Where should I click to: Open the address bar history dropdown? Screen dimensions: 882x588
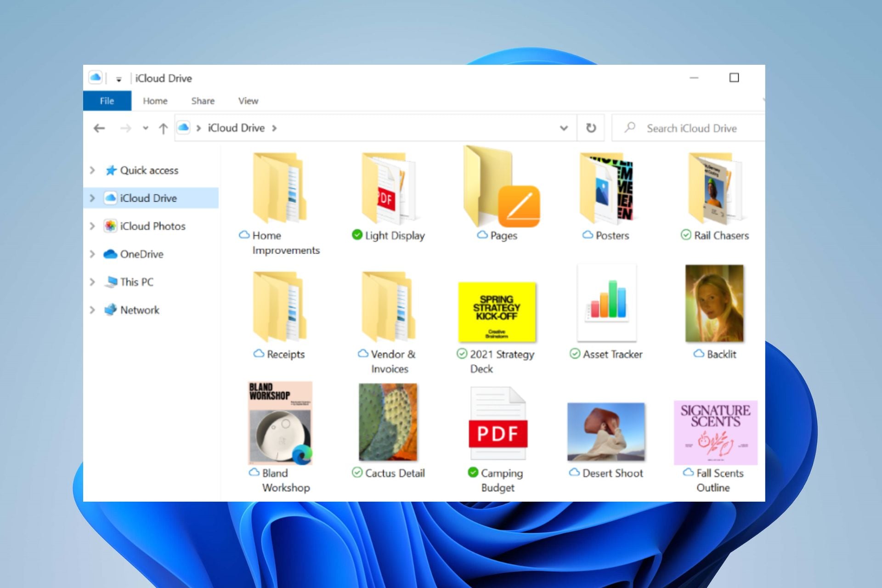coord(564,128)
